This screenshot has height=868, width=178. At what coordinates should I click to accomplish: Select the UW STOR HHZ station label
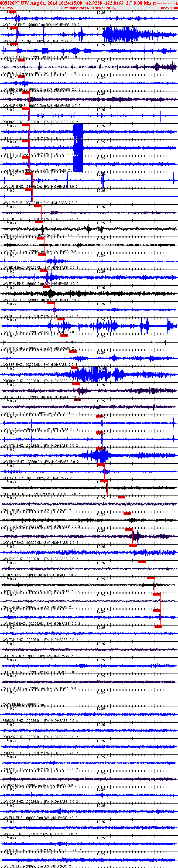tap(42, 348)
